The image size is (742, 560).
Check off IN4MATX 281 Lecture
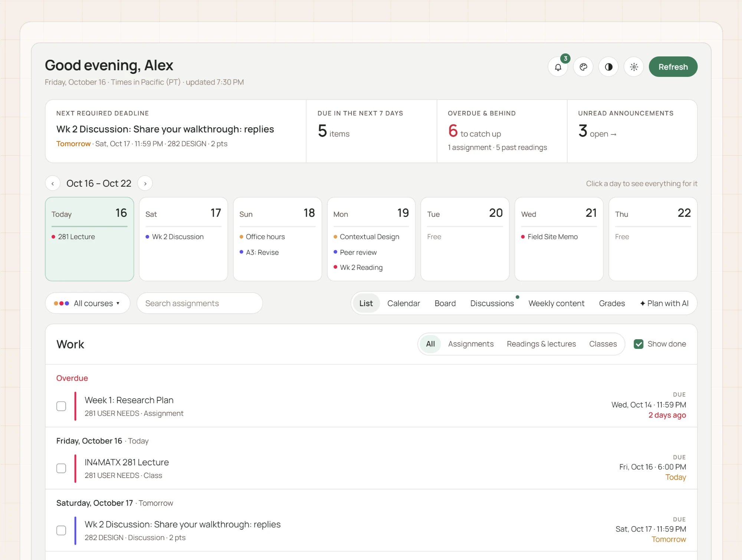click(x=61, y=468)
